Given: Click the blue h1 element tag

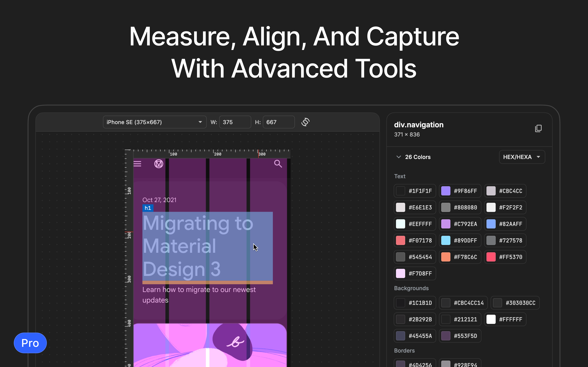Looking at the screenshot, I should pos(148,208).
